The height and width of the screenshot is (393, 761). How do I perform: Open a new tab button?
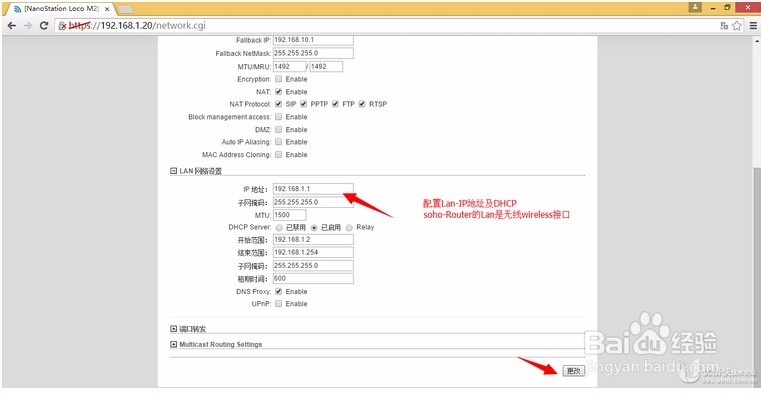coord(125,9)
